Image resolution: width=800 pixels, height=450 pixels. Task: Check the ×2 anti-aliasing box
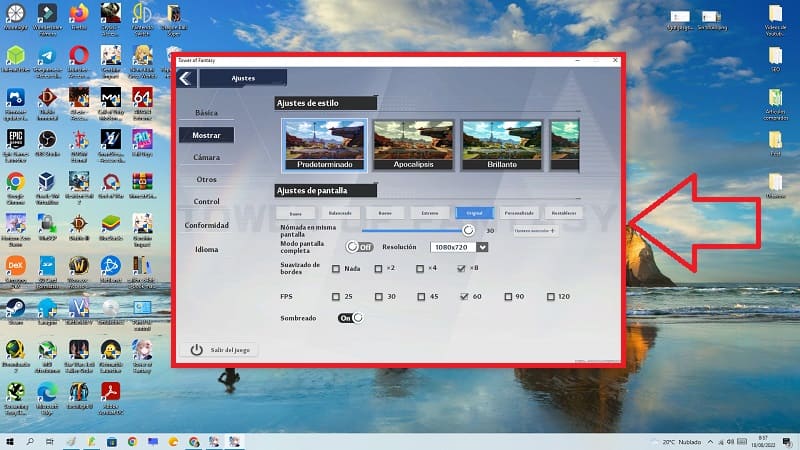(378, 268)
